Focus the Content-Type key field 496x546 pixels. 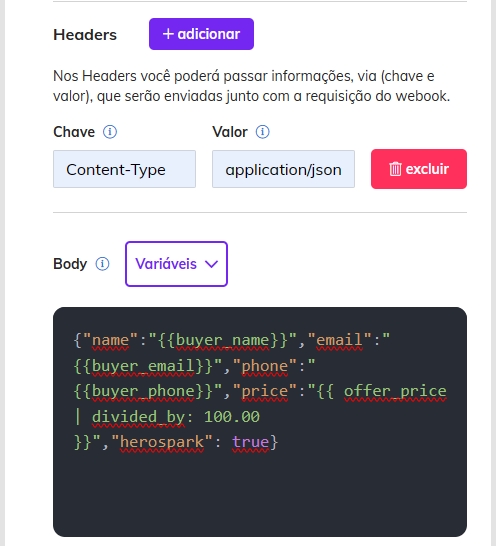coord(124,169)
